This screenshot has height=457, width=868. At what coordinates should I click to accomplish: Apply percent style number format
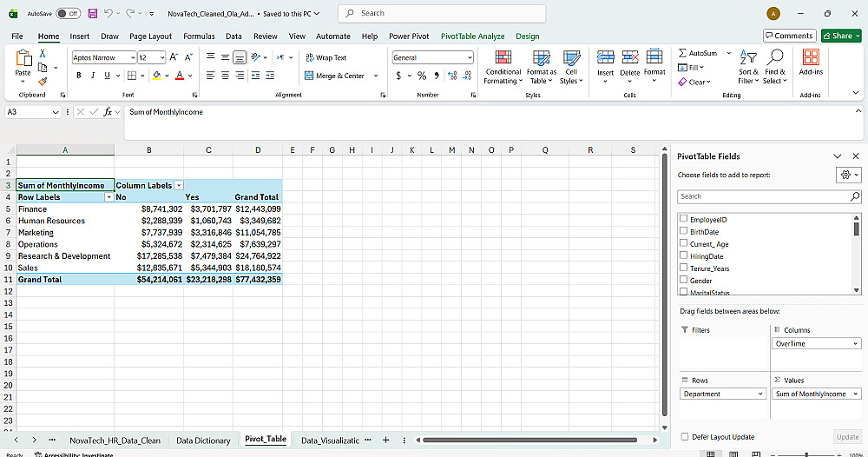422,76
